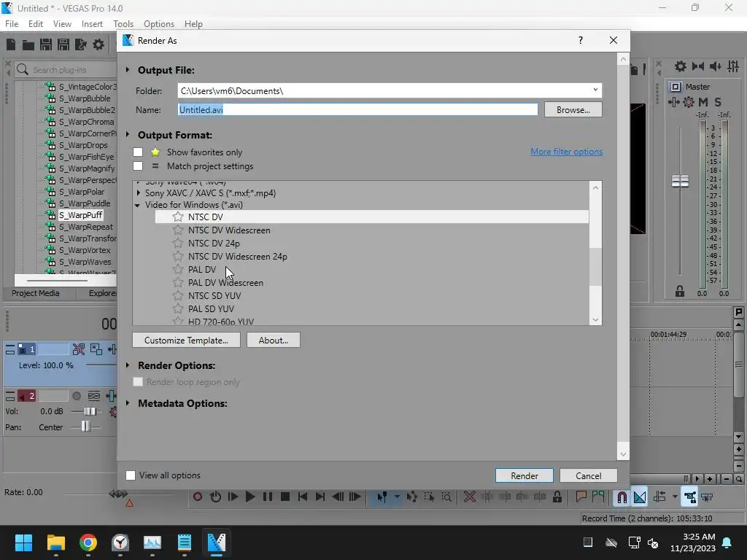Click Master fader lock padlock icon
Screen dimensions: 747x560
680,291
